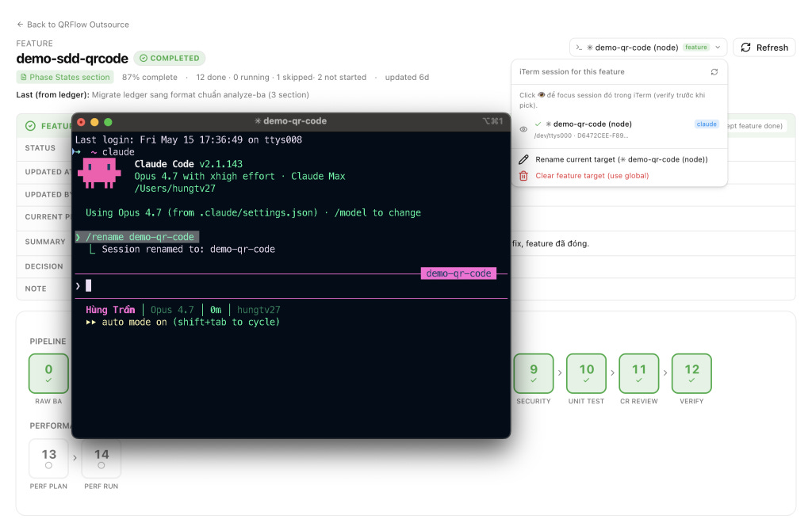This screenshot has height=523, width=812.
Task: Open the demo-qr-code (node) session dropdown
Action: click(x=648, y=48)
